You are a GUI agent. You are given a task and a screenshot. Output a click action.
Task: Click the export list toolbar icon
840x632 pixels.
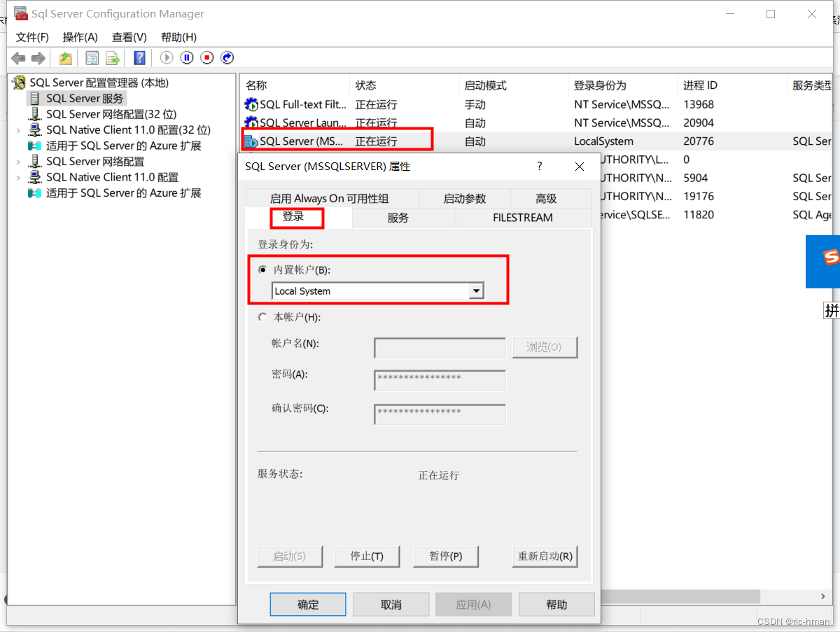click(113, 58)
